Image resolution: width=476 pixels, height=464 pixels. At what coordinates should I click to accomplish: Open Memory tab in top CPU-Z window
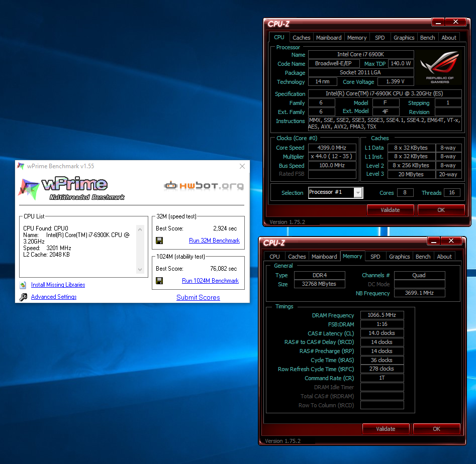tap(357, 38)
